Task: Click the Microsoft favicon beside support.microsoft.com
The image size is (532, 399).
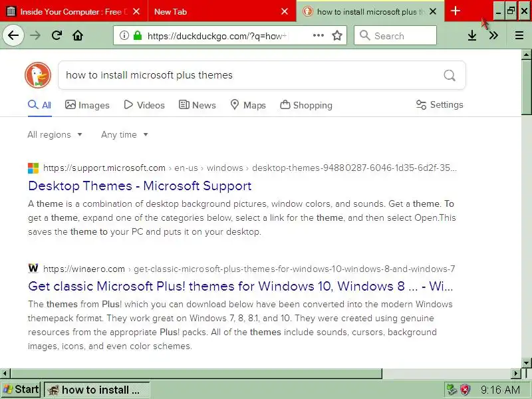Action: [x=33, y=168]
